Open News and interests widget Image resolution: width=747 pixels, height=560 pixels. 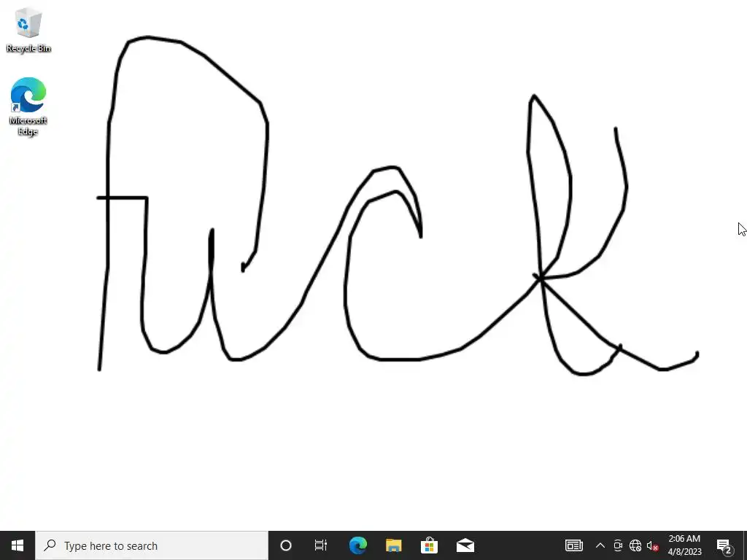click(573, 545)
